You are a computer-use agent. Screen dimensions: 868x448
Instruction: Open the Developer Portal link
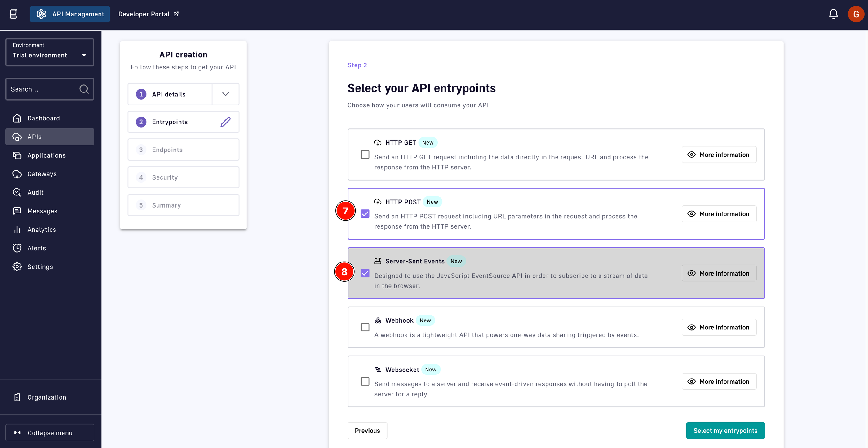[x=148, y=14]
